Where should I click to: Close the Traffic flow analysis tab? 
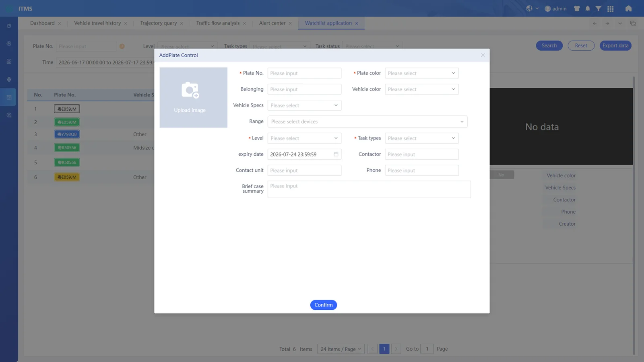(x=244, y=23)
